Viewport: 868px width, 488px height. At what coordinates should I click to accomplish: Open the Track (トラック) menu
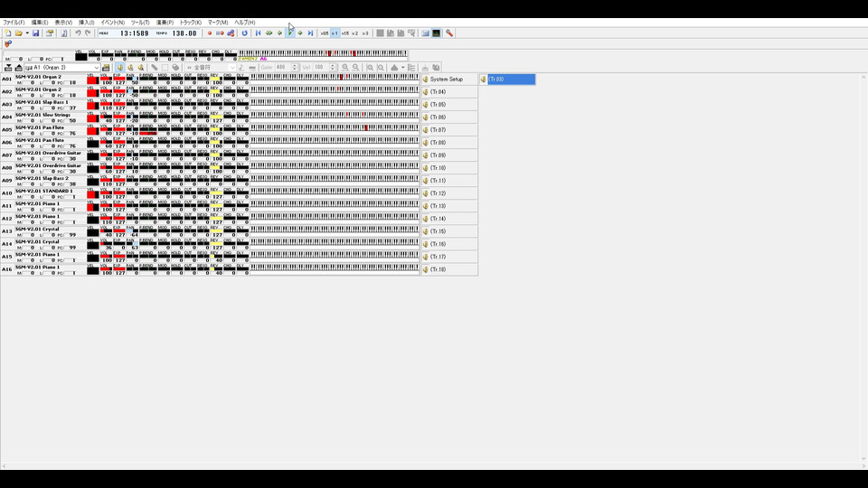coord(191,23)
